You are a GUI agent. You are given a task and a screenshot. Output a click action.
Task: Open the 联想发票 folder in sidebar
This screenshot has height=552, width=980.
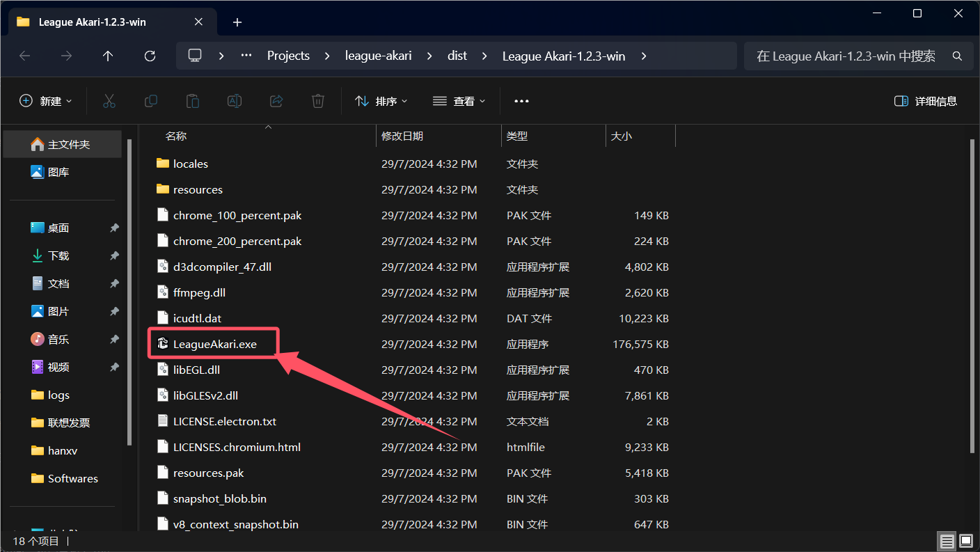(x=63, y=423)
